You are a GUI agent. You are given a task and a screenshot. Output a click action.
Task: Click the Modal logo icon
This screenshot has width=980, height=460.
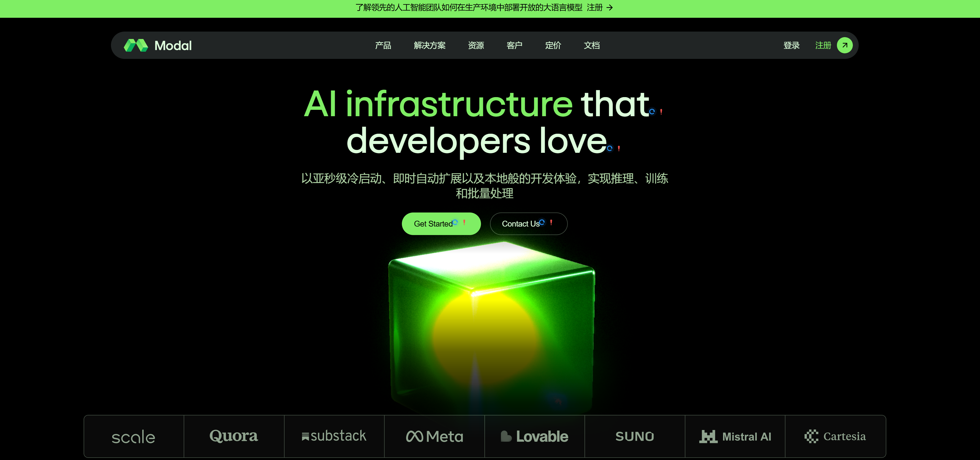click(x=136, y=45)
